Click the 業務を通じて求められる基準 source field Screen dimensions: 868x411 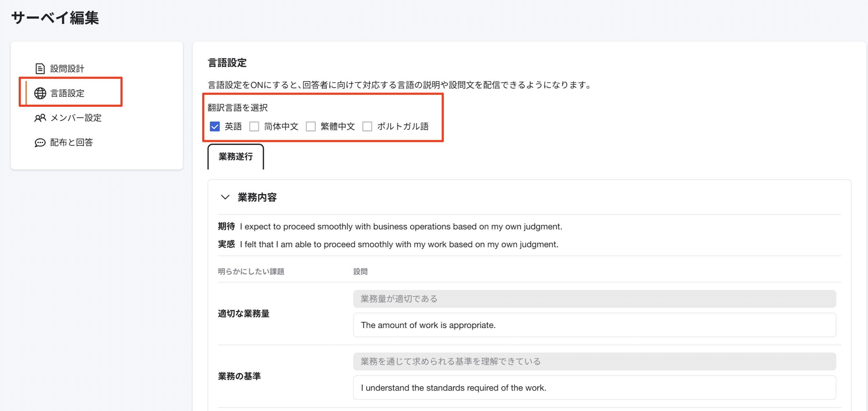594,361
